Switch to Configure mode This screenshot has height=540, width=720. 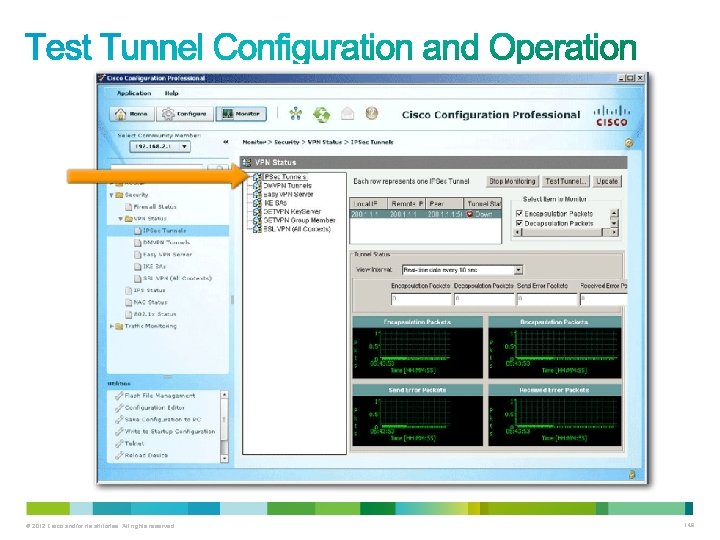pos(185,114)
